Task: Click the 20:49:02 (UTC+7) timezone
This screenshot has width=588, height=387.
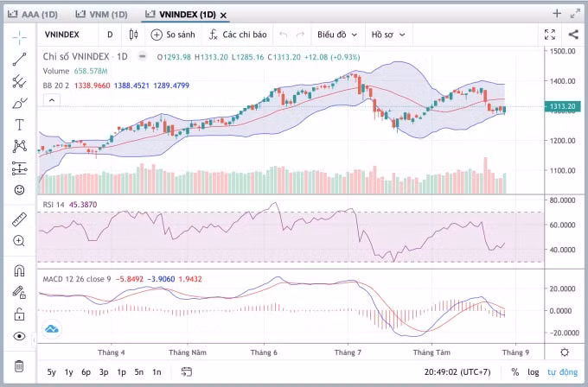Action: point(457,372)
